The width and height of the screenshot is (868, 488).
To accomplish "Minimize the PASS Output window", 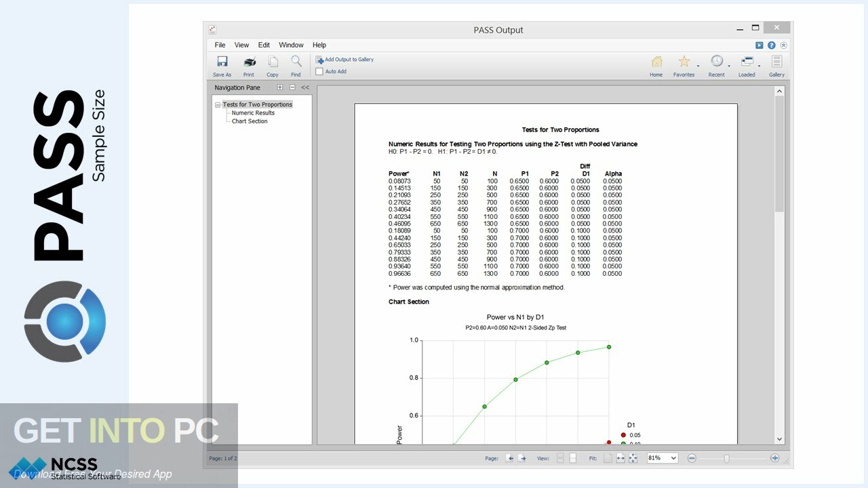I will (740, 30).
